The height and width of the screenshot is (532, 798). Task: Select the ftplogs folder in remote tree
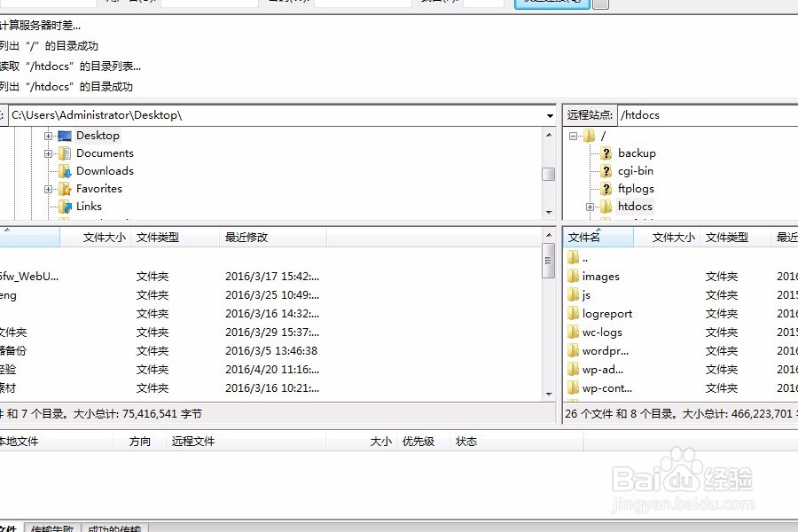pos(634,188)
